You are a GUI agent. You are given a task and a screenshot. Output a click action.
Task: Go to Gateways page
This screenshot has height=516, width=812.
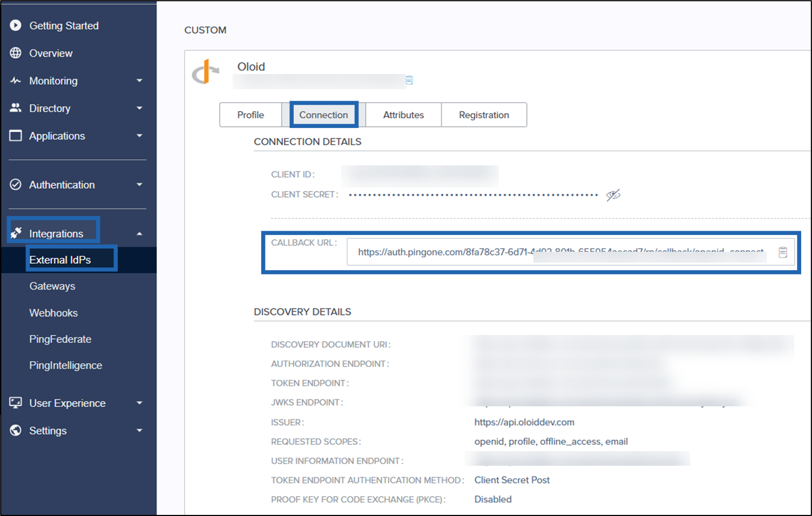click(52, 286)
